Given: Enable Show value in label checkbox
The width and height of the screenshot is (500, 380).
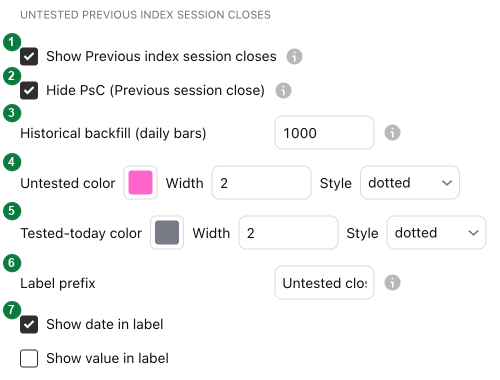Looking at the screenshot, I should [x=29, y=358].
